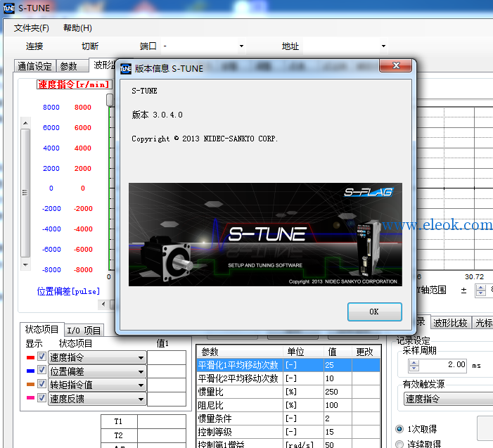Select the 控制等级 parameter row
The height and width of the screenshot is (448, 493).
pos(288,432)
